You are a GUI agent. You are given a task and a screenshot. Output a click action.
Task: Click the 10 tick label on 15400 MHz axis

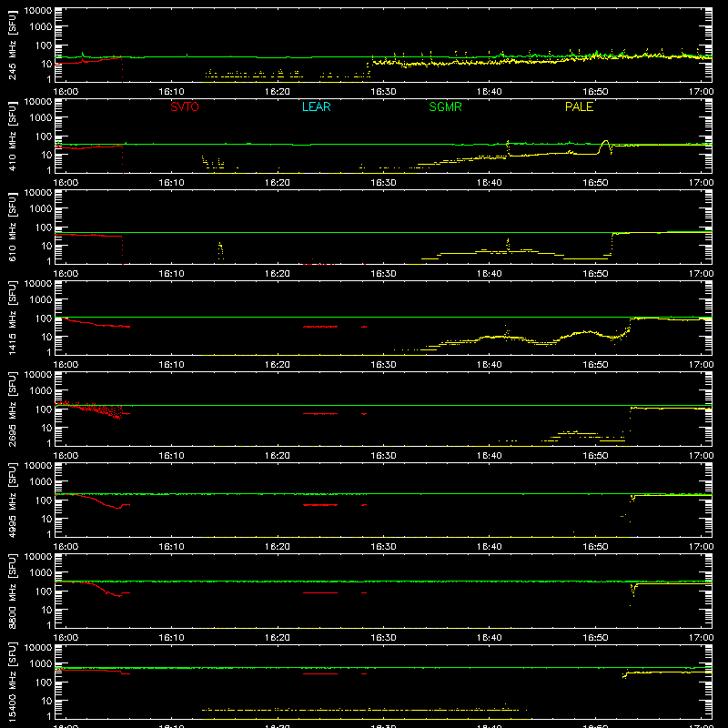coord(46,701)
